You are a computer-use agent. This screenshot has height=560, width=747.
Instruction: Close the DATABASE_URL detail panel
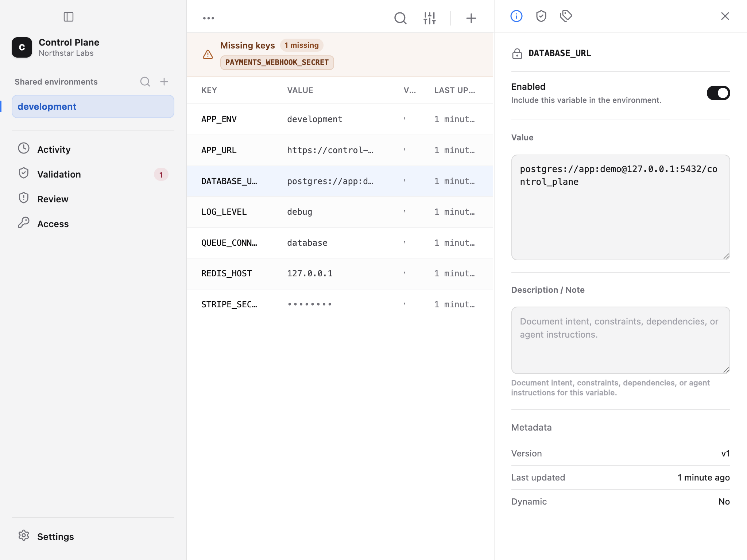coord(725,16)
